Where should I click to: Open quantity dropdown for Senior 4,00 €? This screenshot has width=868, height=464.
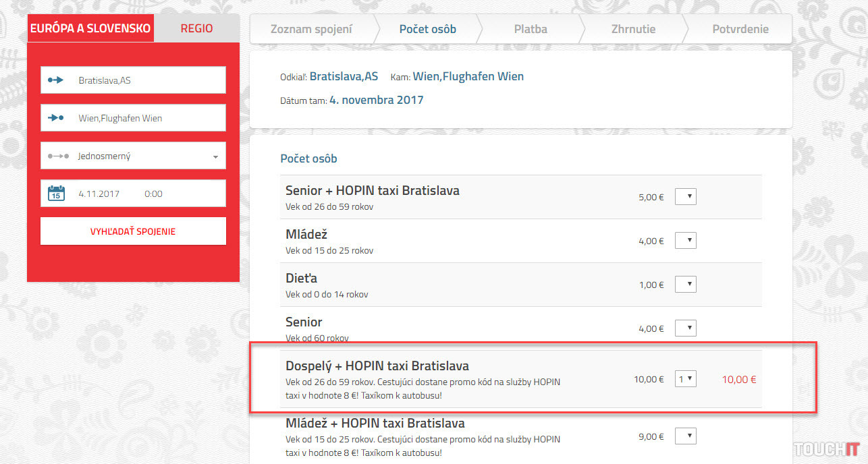click(686, 328)
